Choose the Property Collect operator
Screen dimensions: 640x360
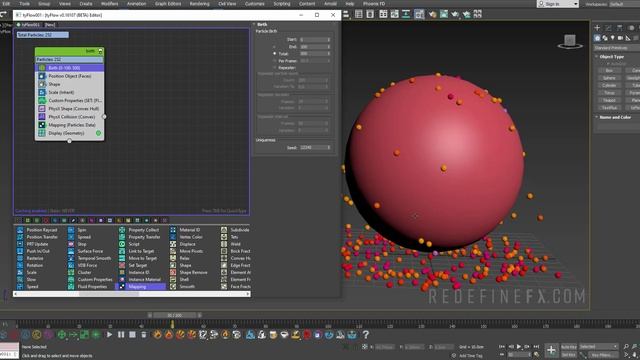144,230
